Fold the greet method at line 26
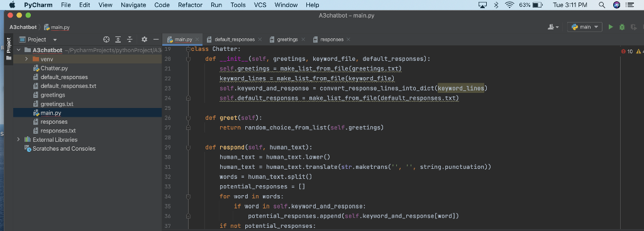Viewport: 644px width, 231px height. [x=188, y=118]
